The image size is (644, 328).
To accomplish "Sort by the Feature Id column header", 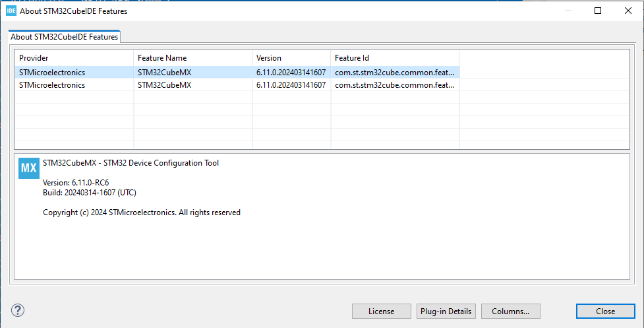I will 395,58.
